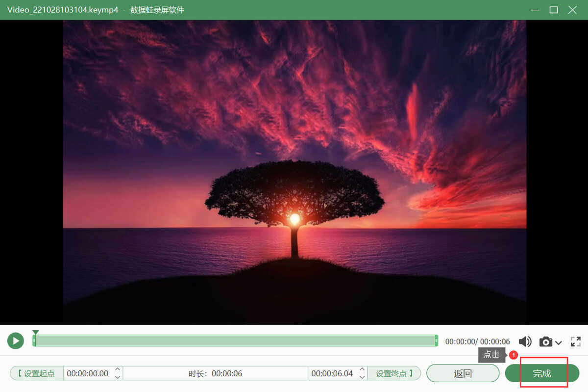
Task: Play the video preview
Action: [16, 341]
